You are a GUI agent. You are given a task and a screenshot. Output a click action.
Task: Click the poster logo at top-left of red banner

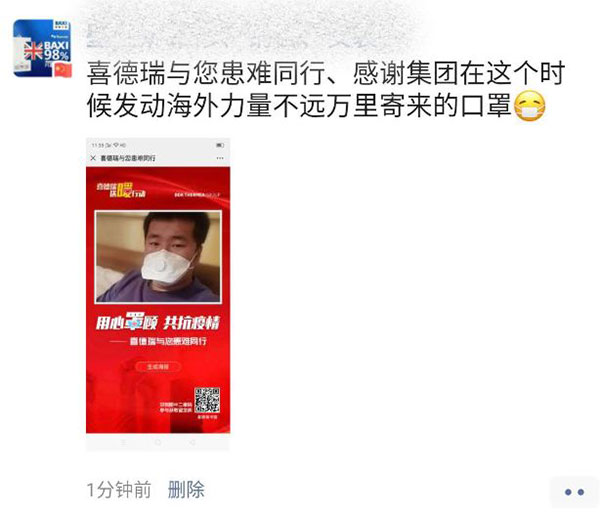coord(121,190)
